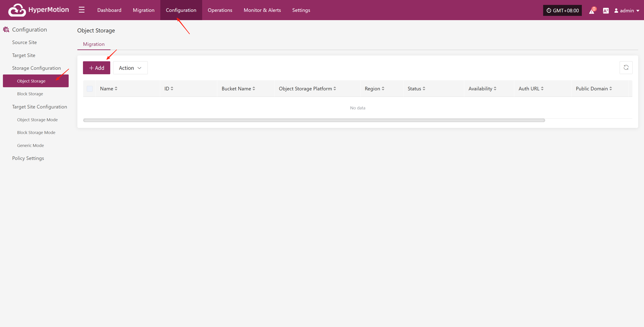
Task: Open the Monitor & Alerts menu
Action: click(262, 10)
